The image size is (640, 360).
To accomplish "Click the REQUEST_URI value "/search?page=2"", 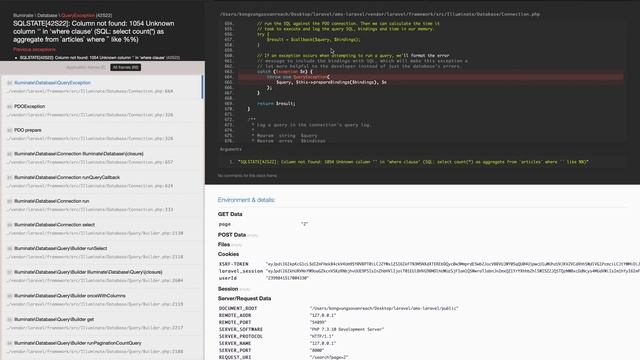I will pos(329,357).
